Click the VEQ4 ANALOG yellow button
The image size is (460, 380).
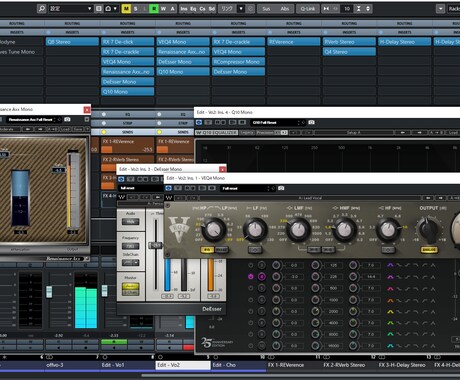tap(429, 250)
